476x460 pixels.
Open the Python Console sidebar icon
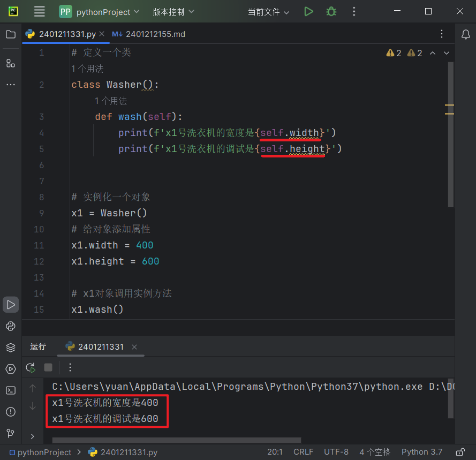tap(11, 326)
